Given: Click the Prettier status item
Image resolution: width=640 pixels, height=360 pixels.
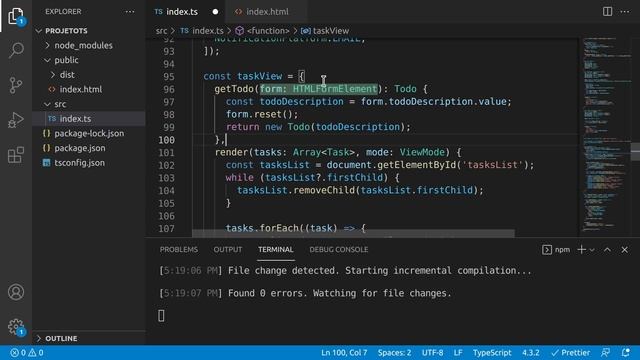Looking at the screenshot, I should 570,353.
